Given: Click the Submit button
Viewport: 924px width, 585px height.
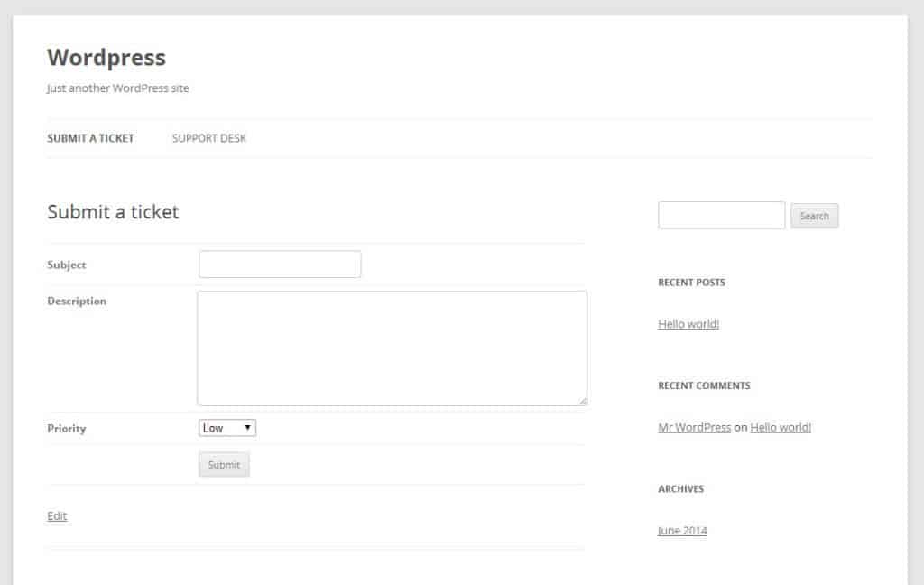Looking at the screenshot, I should tap(224, 465).
